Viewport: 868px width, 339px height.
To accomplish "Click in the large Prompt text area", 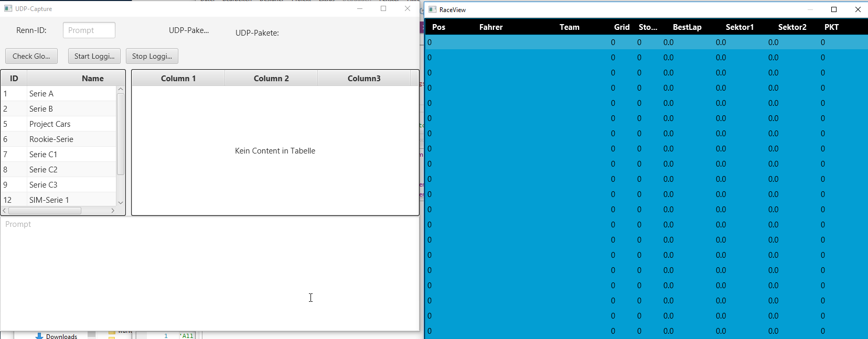I will click(x=210, y=272).
